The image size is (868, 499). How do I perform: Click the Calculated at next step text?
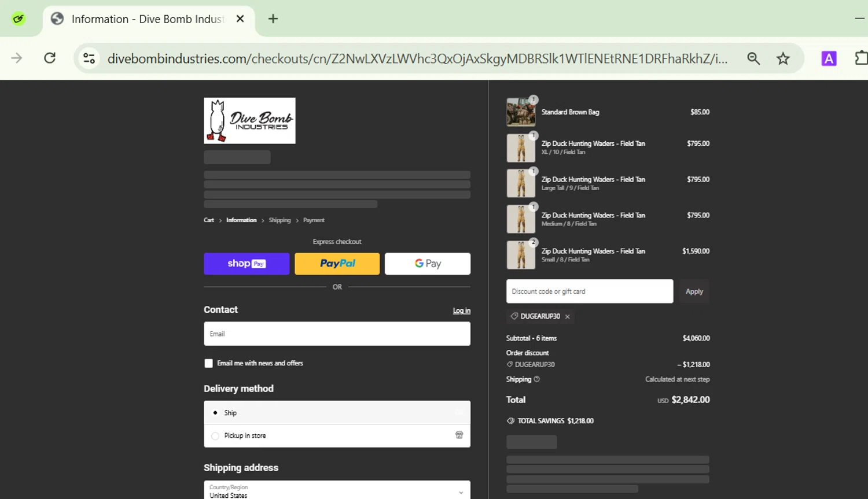coord(678,379)
